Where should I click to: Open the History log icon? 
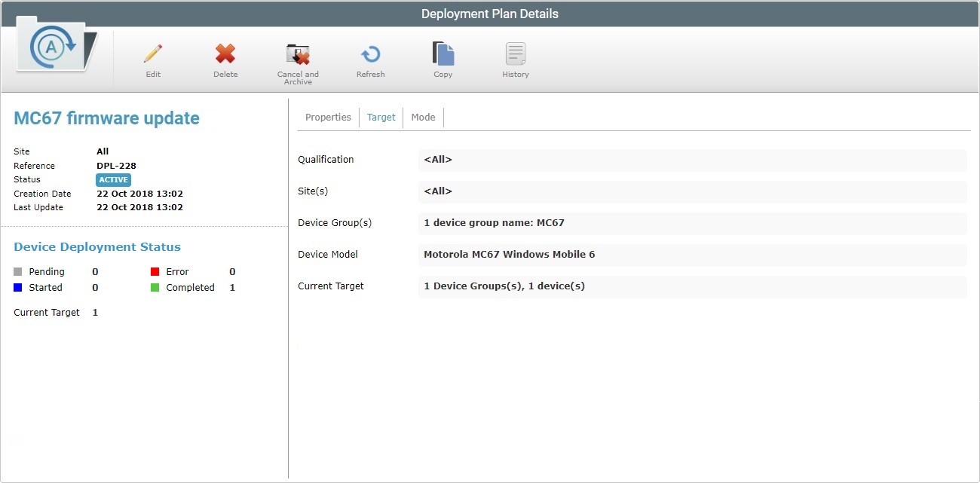[516, 54]
